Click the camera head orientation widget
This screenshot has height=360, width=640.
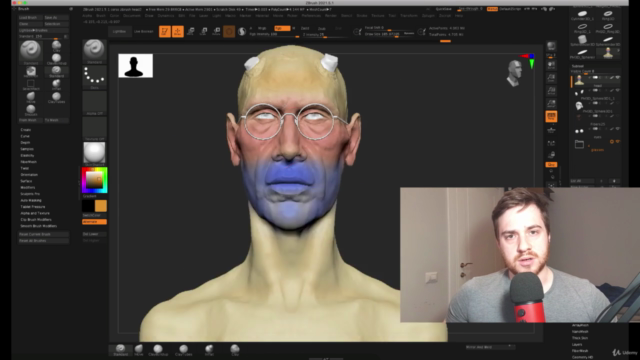[515, 73]
